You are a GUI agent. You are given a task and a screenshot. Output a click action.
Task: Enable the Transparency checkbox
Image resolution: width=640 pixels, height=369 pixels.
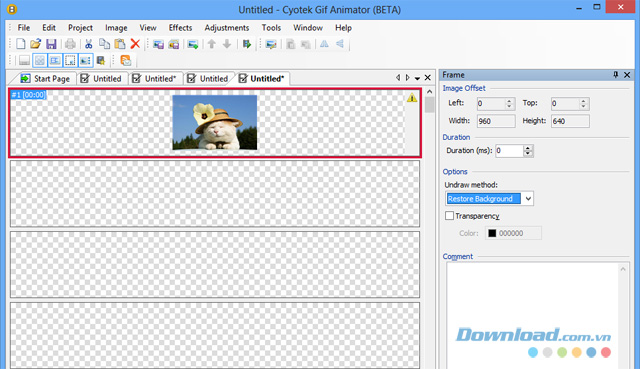(x=449, y=216)
